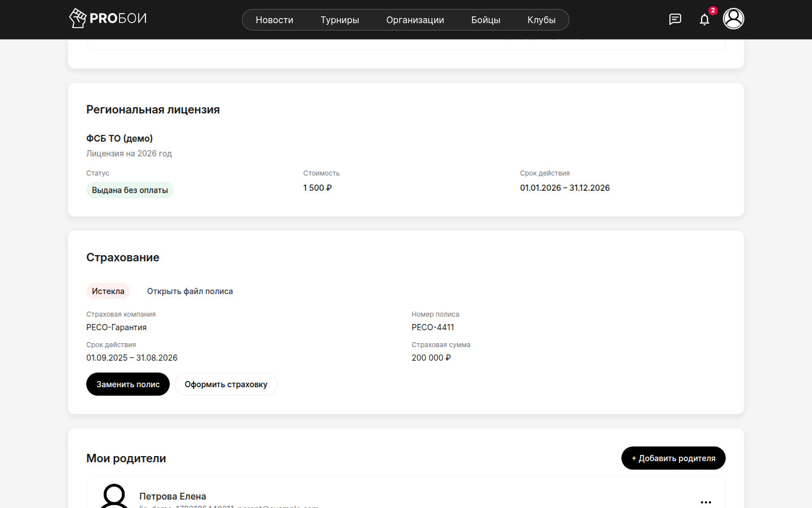Open the Турниры section

339,20
